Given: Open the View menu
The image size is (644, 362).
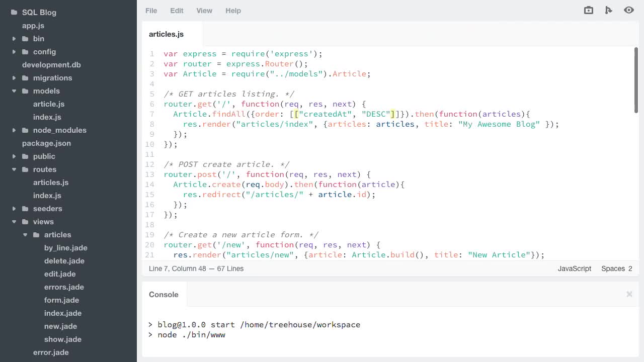Looking at the screenshot, I should coord(204,11).
